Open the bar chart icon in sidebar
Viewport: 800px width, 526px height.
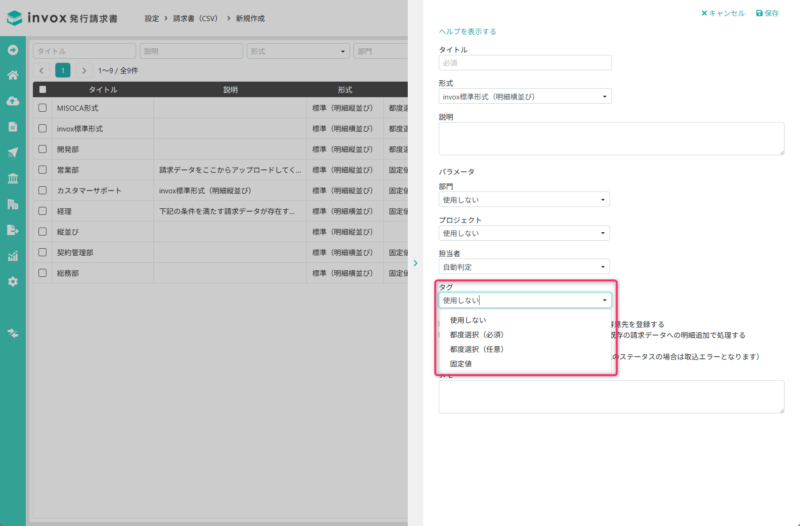[13, 256]
